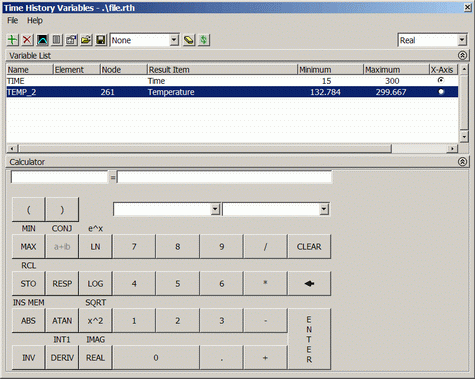Click the ABS function button
Screen dimensions: 475x379
pyautogui.click(x=28, y=320)
